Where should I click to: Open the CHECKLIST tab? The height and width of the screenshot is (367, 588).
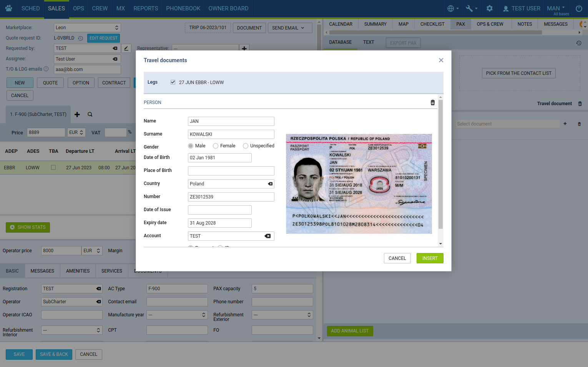tap(432, 24)
